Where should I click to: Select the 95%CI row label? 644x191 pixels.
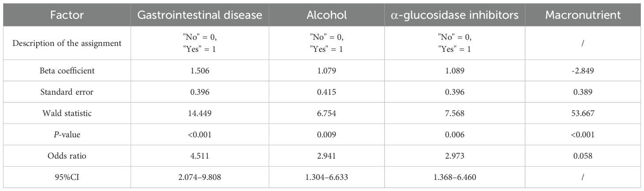click(66, 178)
